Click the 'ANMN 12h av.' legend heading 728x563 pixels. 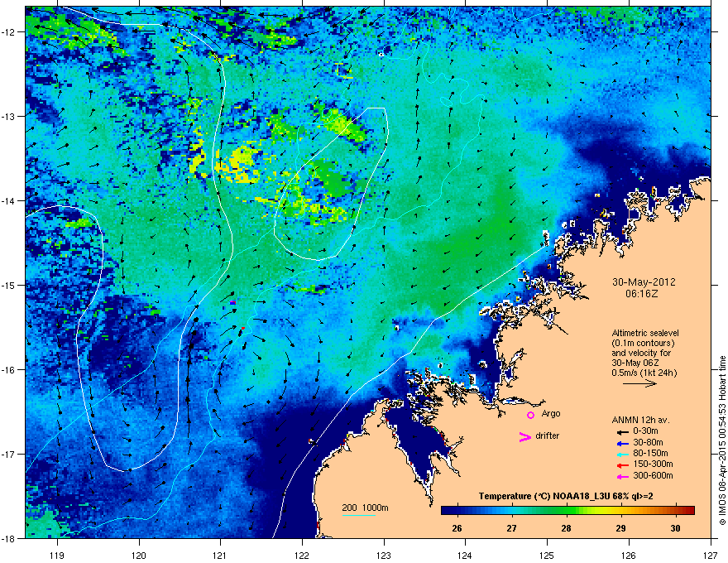click(640, 420)
